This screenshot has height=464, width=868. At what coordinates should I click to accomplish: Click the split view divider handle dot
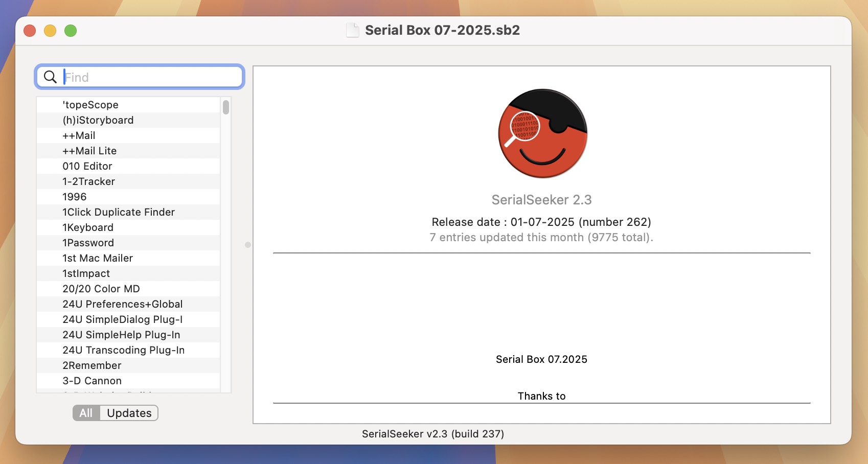coord(248,245)
